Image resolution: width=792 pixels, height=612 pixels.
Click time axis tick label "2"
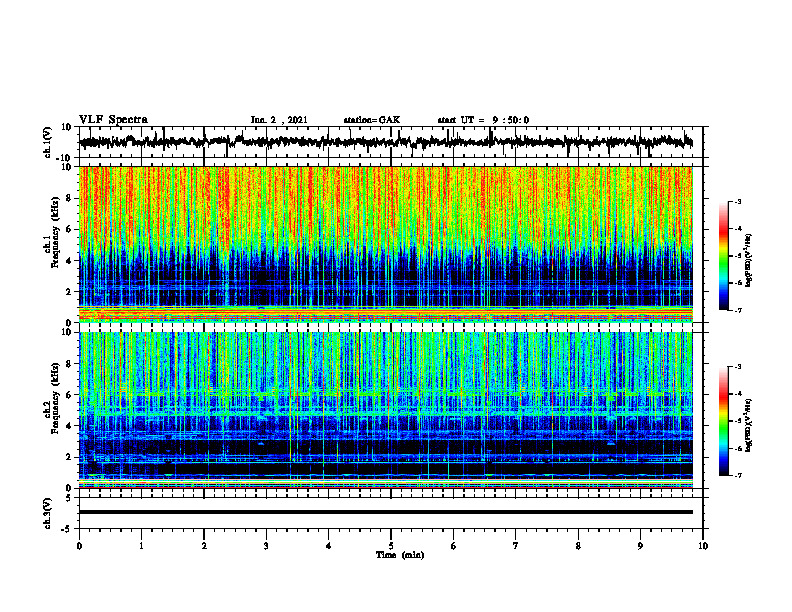pyautogui.click(x=204, y=546)
